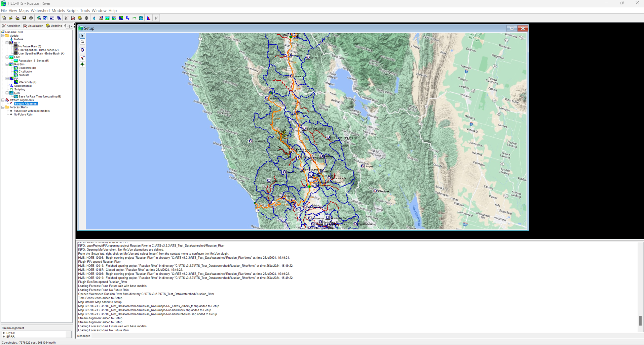Click the Print toolbar icon
The image size is (644, 345).
point(31,18)
